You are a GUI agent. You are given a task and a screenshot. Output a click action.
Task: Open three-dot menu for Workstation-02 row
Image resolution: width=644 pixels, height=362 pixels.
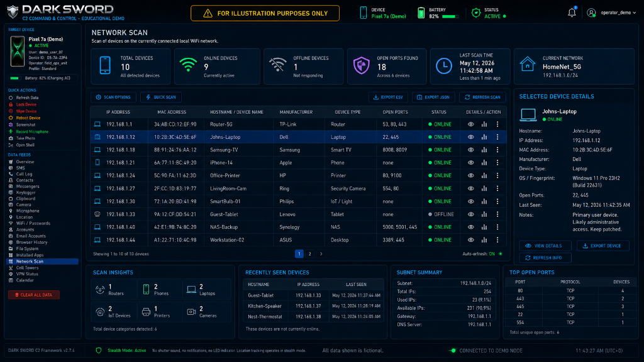(497, 239)
